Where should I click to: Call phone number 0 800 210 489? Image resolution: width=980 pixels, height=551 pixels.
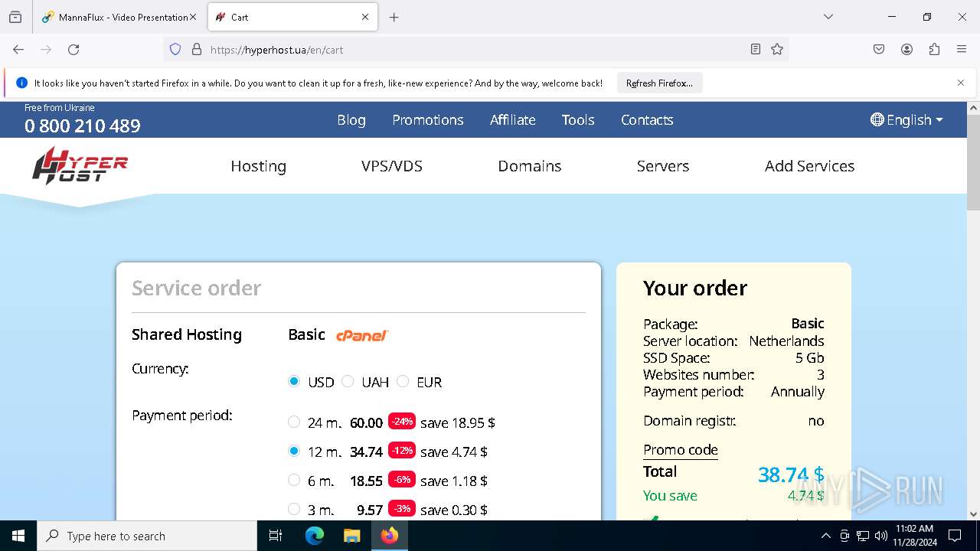click(x=83, y=126)
